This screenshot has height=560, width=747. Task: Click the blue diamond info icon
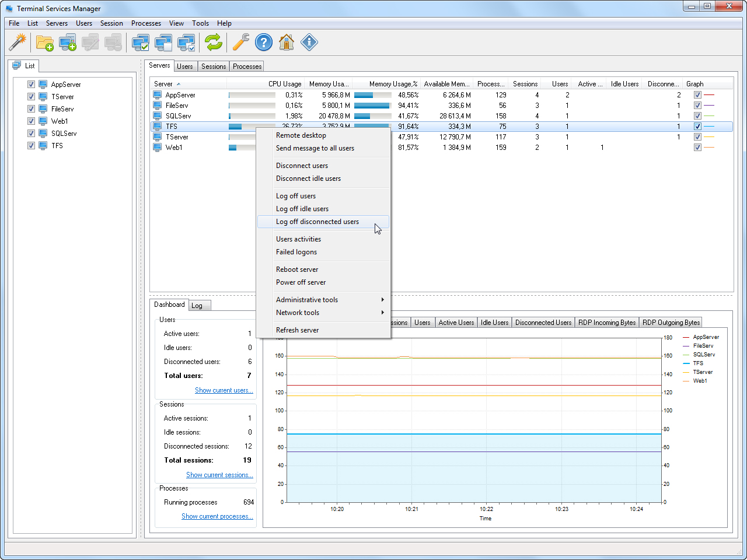309,42
